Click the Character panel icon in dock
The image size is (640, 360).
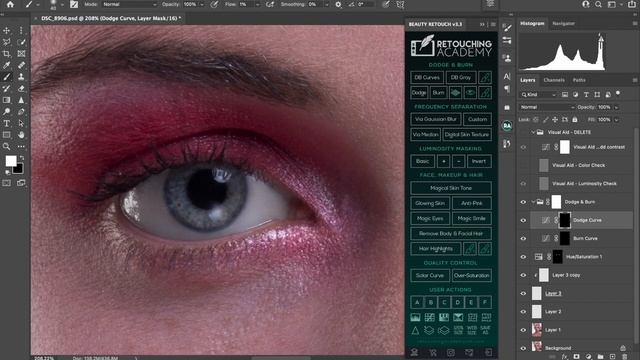[x=507, y=76]
